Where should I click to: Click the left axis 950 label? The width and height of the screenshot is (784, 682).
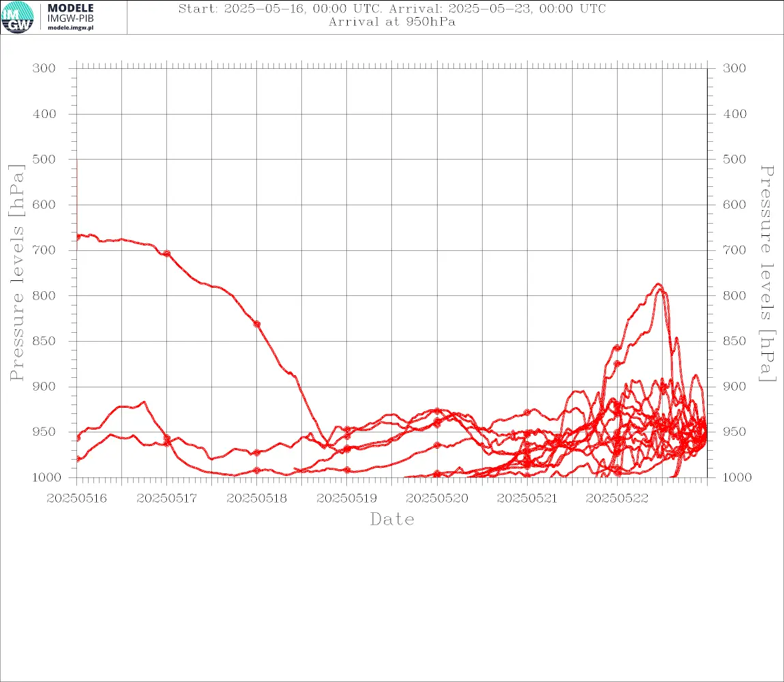pyautogui.click(x=44, y=432)
